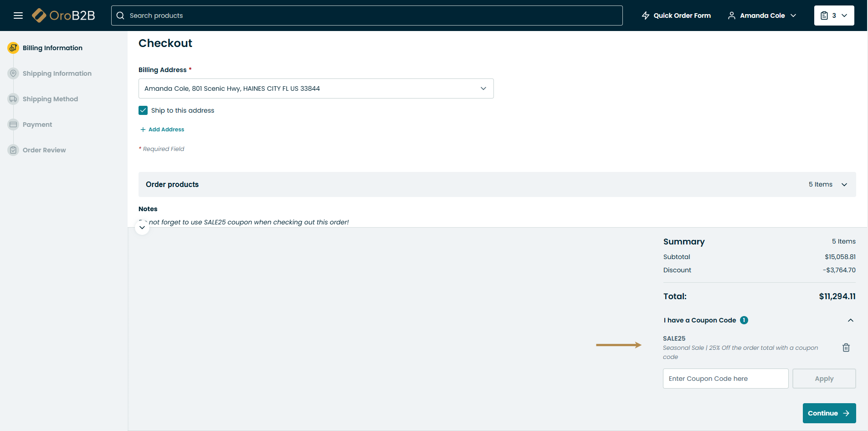The width and height of the screenshot is (868, 431).
Task: Click the Add Address link
Action: point(163,130)
